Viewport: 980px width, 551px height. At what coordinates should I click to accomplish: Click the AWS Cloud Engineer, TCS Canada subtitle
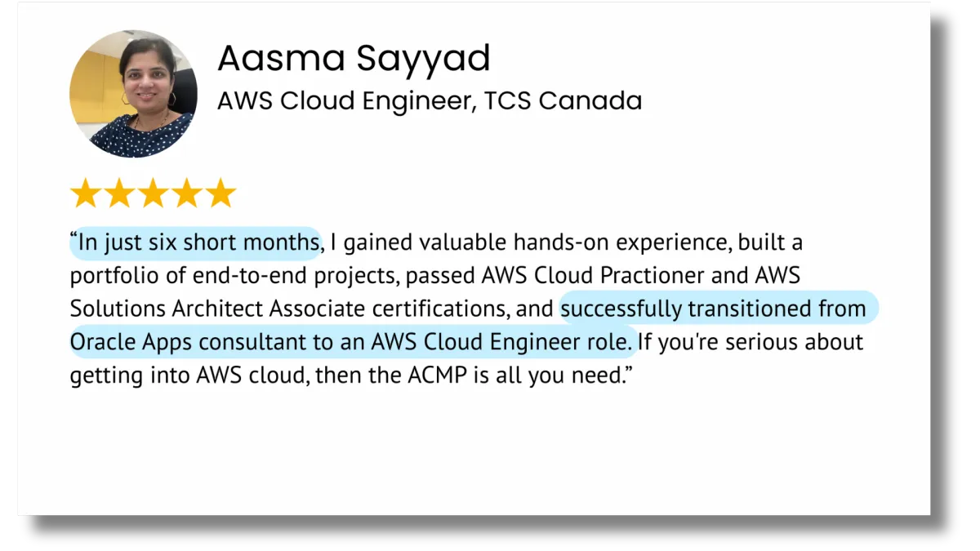pyautogui.click(x=430, y=101)
